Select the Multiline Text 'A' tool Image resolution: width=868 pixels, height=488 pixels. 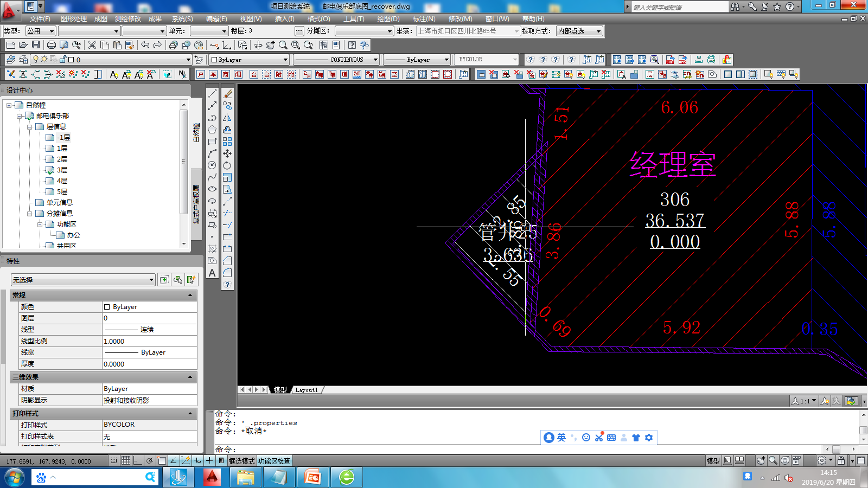[212, 273]
